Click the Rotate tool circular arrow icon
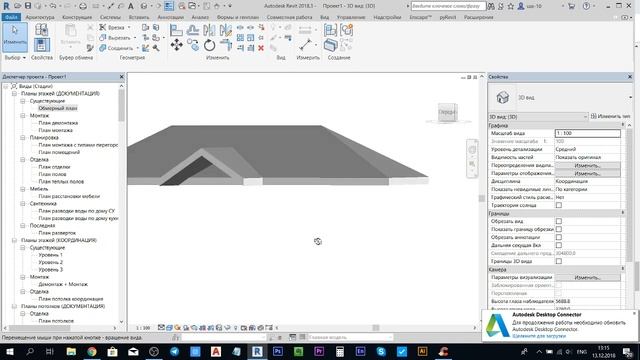Viewport: 640px width, 360px height. click(209, 45)
